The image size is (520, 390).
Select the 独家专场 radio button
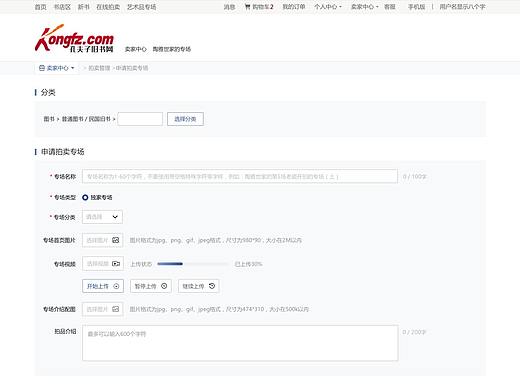(x=85, y=197)
